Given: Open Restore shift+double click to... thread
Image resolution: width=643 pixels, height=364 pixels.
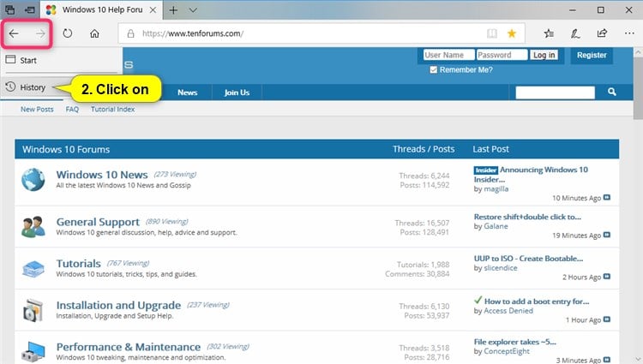Looking at the screenshot, I should pyautogui.click(x=527, y=217).
